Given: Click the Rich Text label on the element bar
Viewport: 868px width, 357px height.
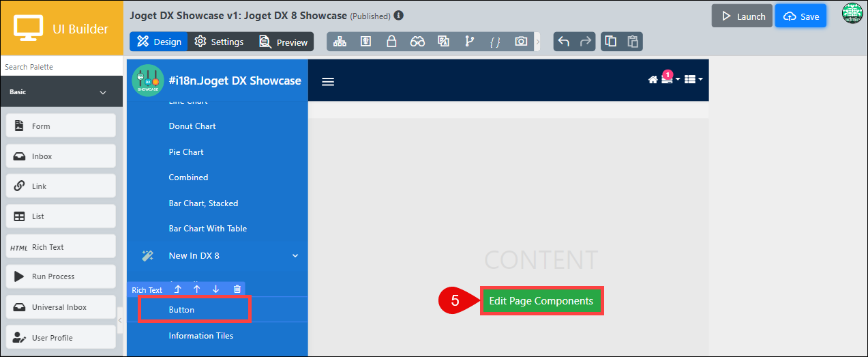Looking at the screenshot, I should [x=147, y=290].
